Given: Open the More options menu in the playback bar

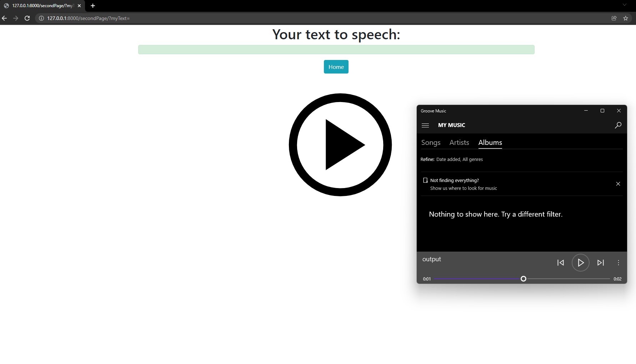Looking at the screenshot, I should click(619, 263).
